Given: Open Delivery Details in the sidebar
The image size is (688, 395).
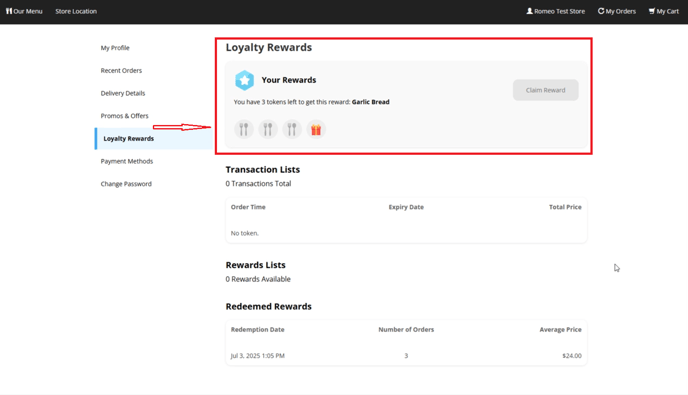Looking at the screenshot, I should point(123,93).
